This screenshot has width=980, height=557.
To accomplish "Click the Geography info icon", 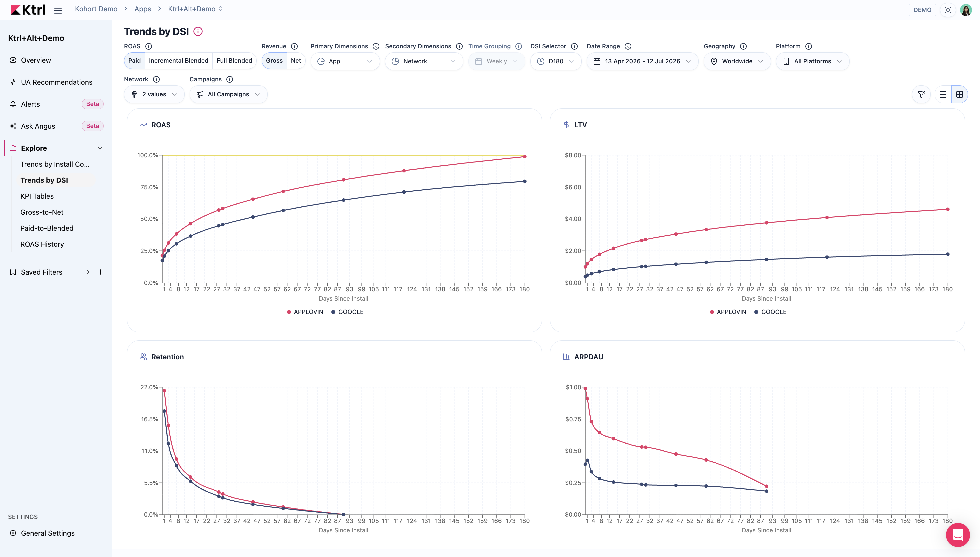I will point(743,46).
